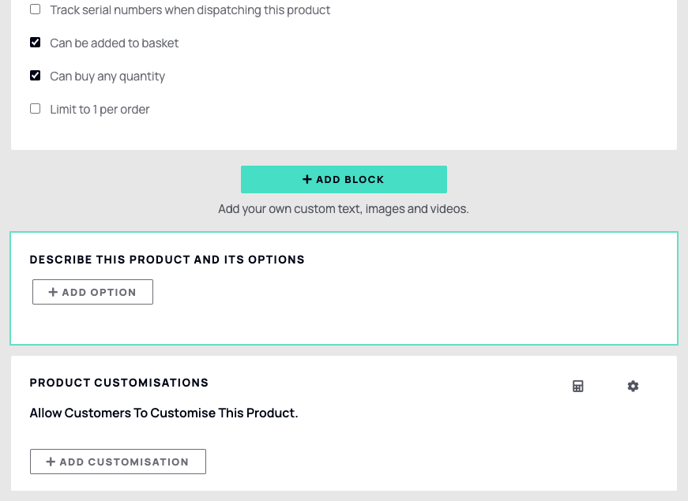Click the Can buy any quantity label

point(108,76)
